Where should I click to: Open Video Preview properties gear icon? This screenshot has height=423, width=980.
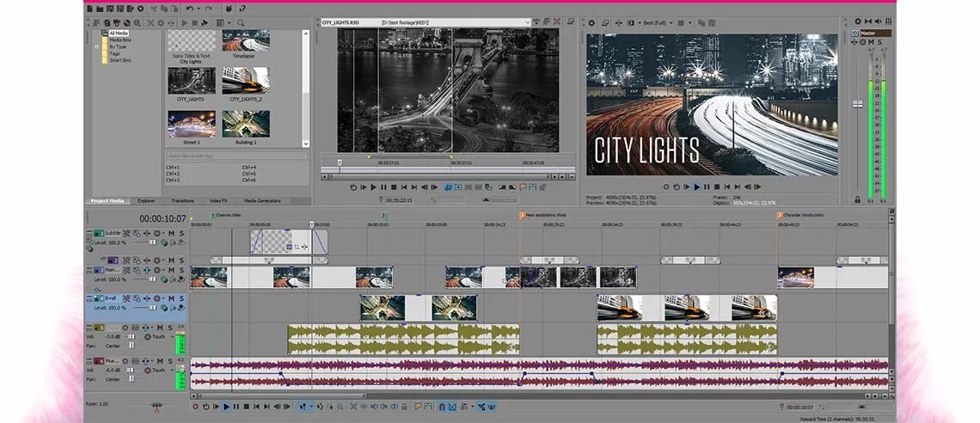(591, 23)
